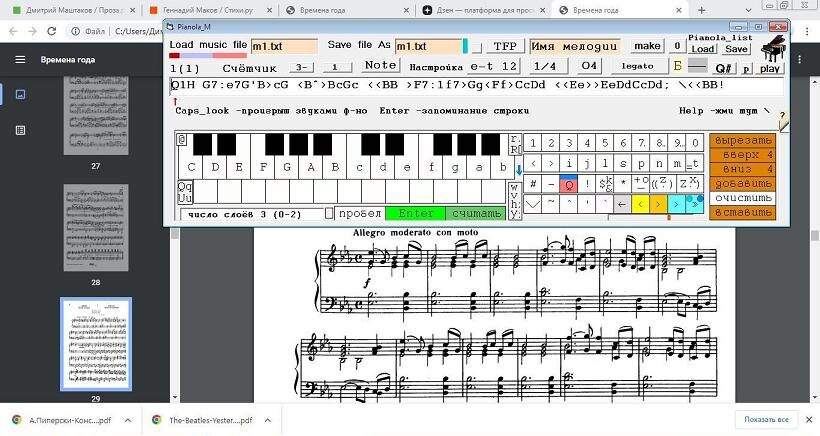Click the green Enter button
The image size is (820, 436).
[x=415, y=213]
